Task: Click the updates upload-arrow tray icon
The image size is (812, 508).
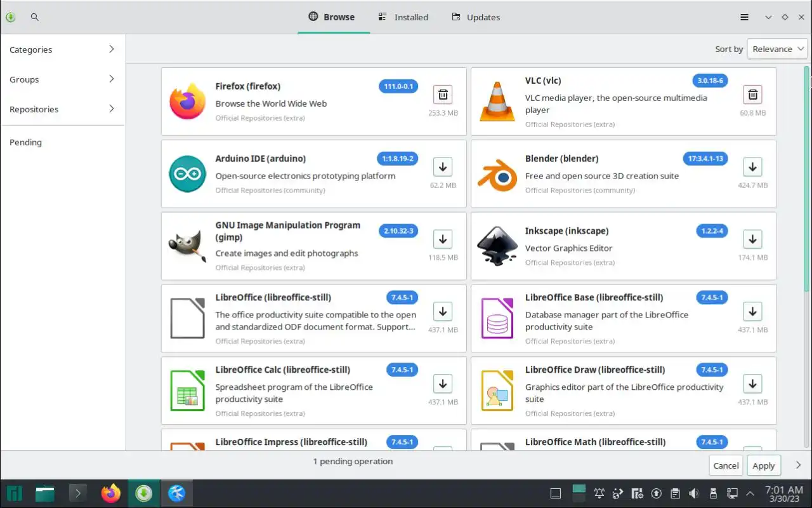Action: coord(657,493)
